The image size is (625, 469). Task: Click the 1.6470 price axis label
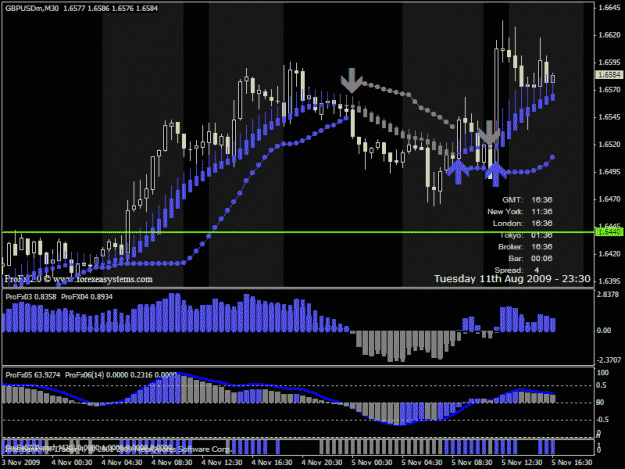coord(609,199)
